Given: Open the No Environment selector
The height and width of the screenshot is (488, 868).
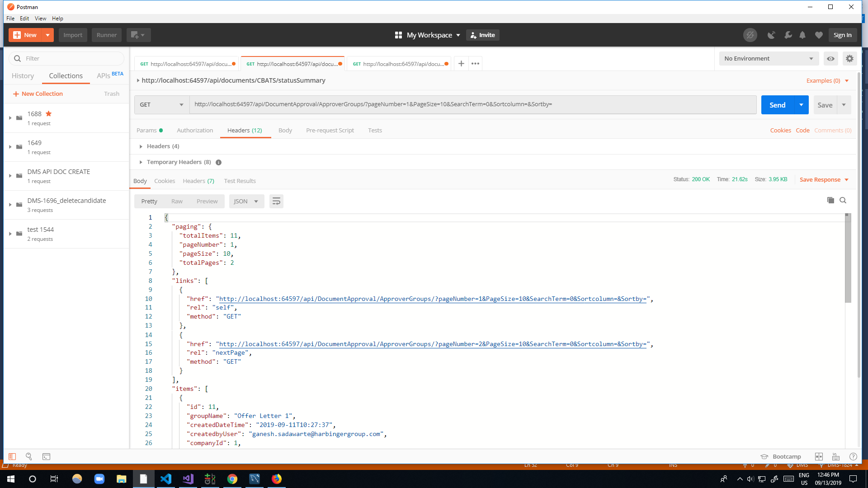Looking at the screenshot, I should 769,59.
